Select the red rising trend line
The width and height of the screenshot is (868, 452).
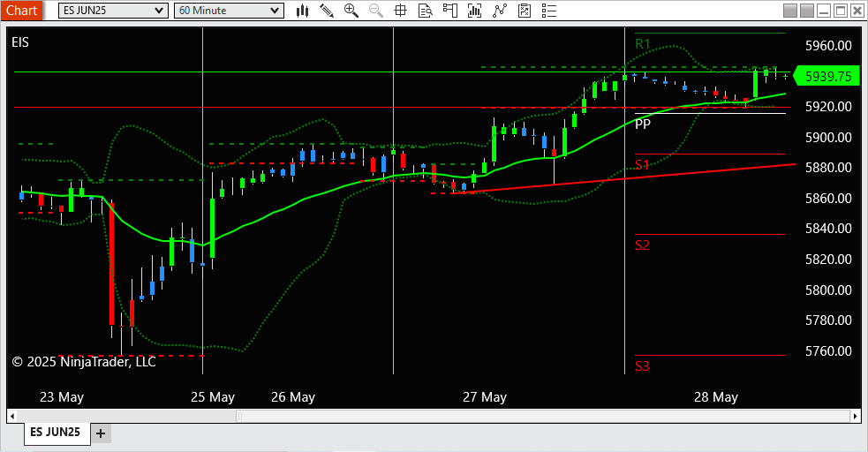(623, 178)
